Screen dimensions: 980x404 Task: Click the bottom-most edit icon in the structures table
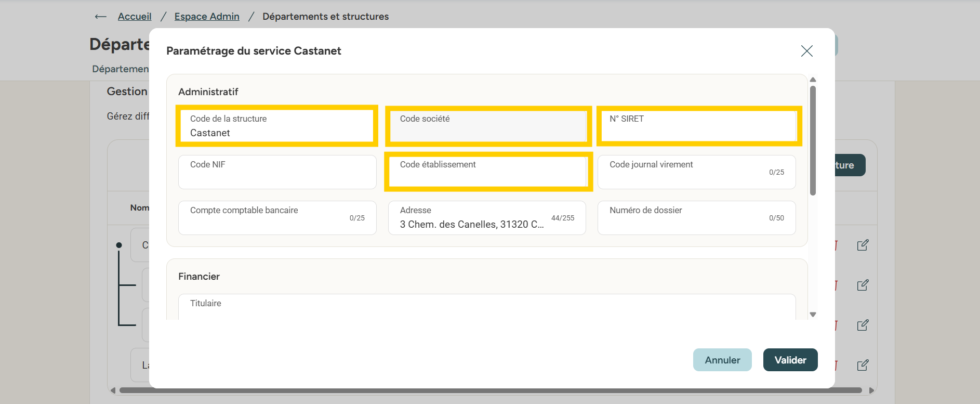[863, 365]
